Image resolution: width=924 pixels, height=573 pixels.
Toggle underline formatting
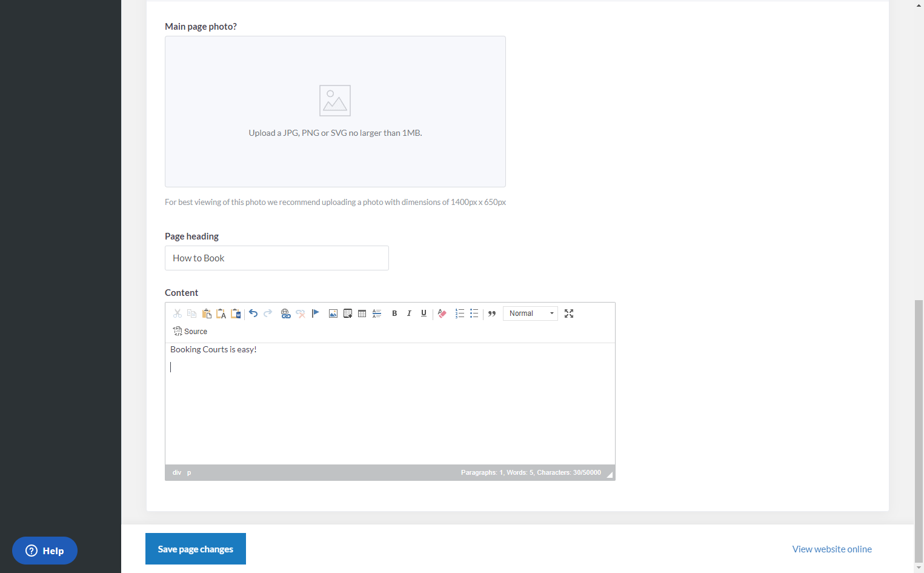[424, 313]
